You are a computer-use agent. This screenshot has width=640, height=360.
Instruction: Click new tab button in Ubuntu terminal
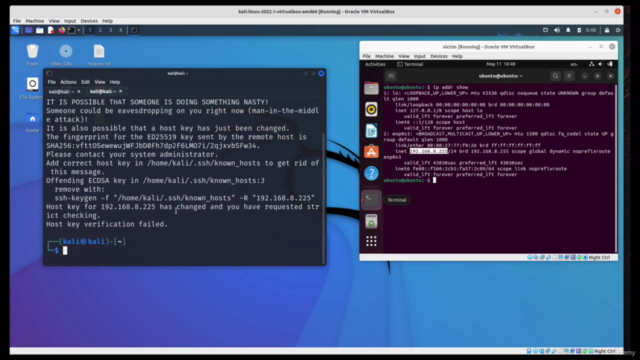[x=391, y=76]
